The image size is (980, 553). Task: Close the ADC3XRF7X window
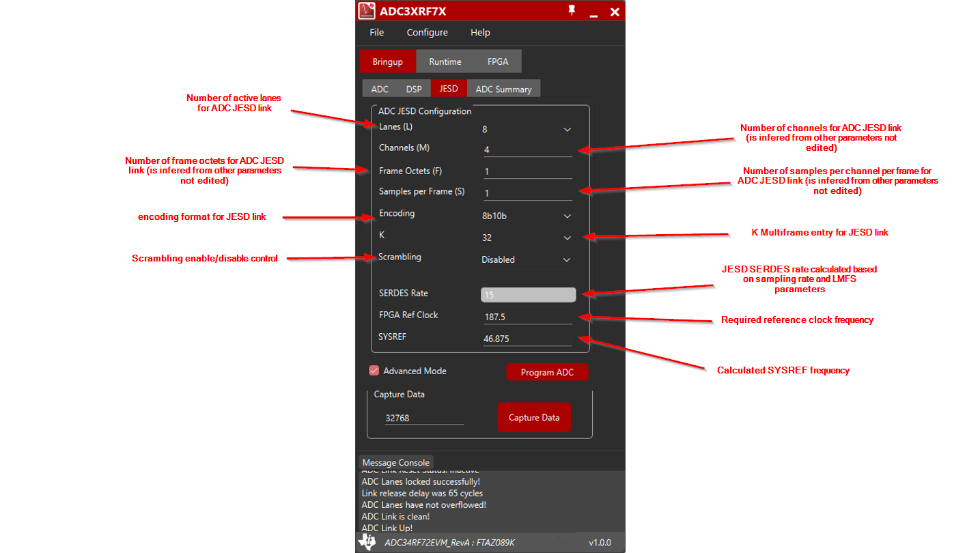[615, 12]
